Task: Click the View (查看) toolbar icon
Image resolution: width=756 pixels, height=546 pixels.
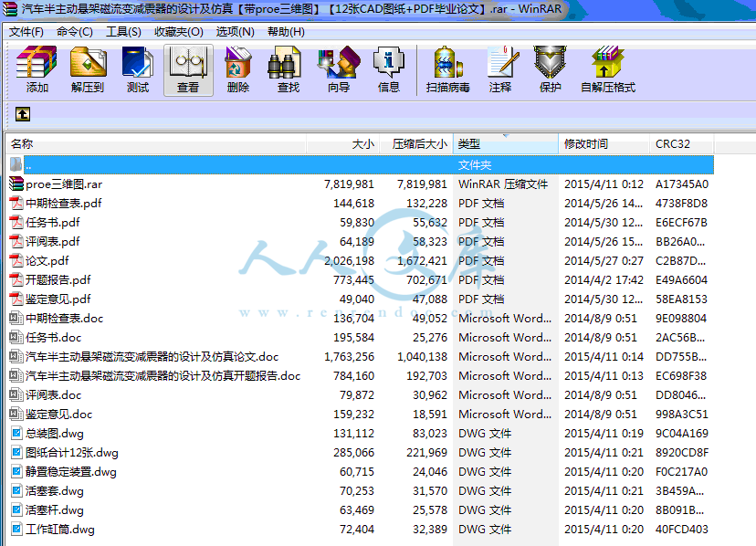Action: [x=188, y=70]
